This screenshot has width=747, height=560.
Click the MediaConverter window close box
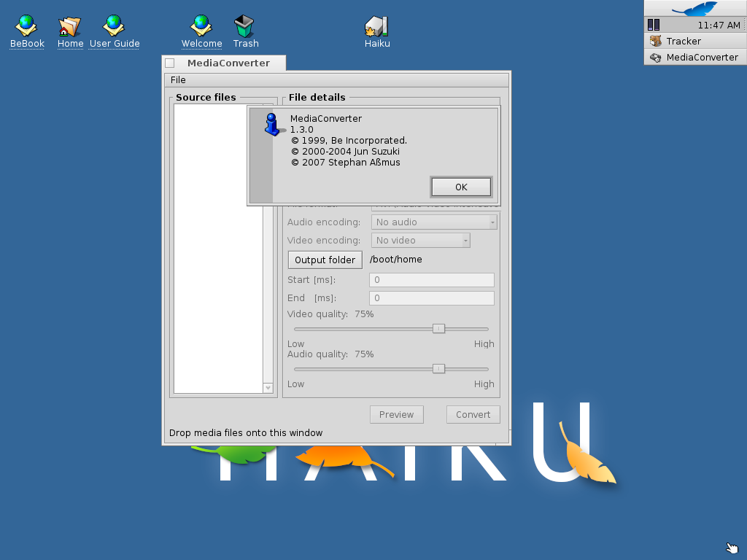[169, 63]
